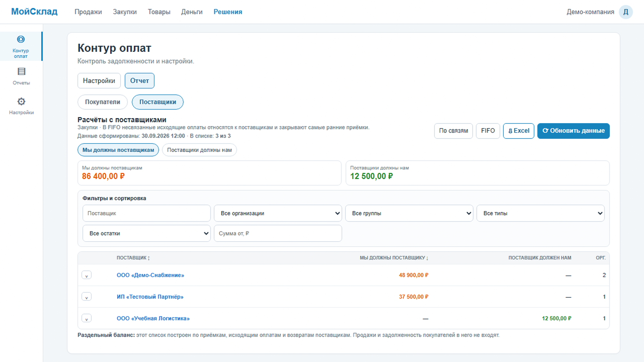Expand the ООО «Демо-Снабжение» row

(x=86, y=275)
